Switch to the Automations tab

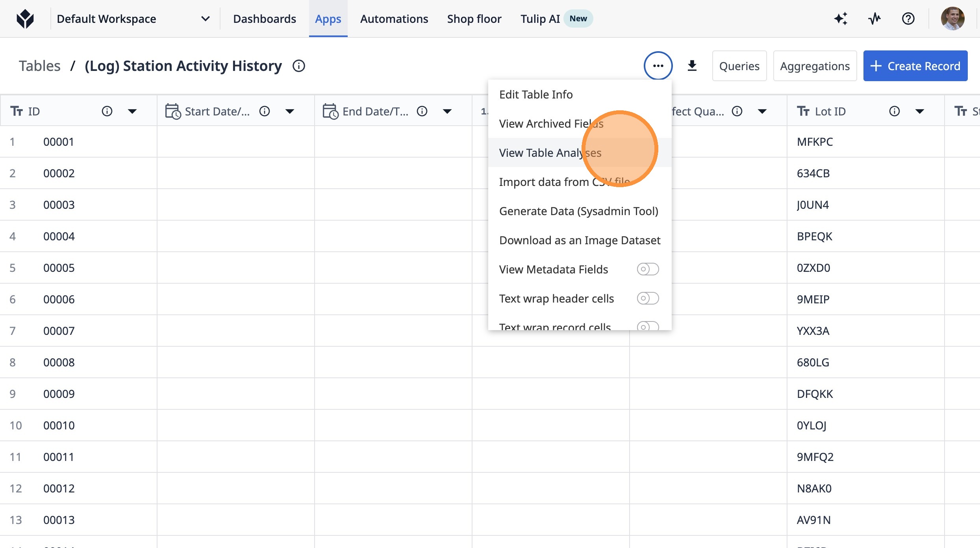coord(394,19)
